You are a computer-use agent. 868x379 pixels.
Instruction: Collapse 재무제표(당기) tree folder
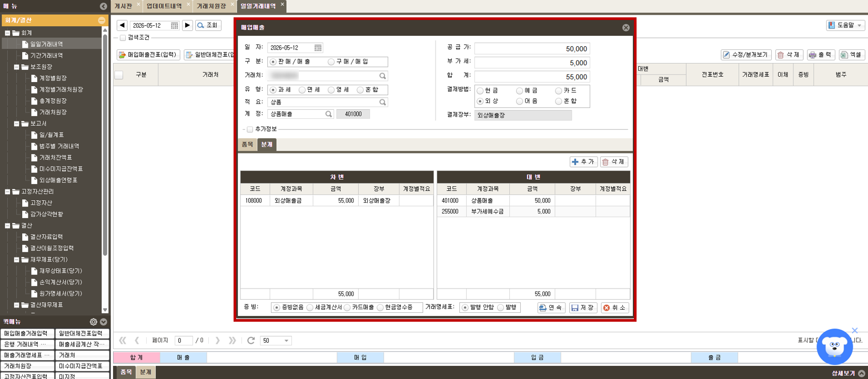pos(16,260)
